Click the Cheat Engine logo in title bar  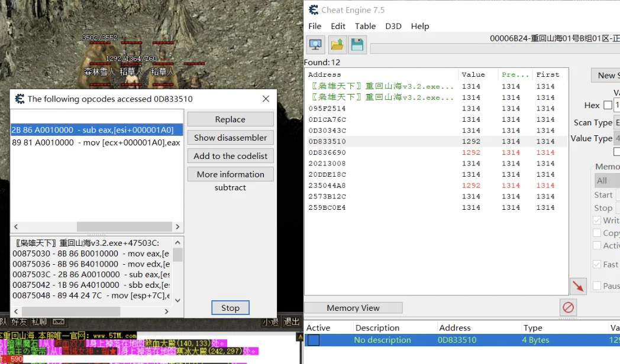pyautogui.click(x=313, y=10)
